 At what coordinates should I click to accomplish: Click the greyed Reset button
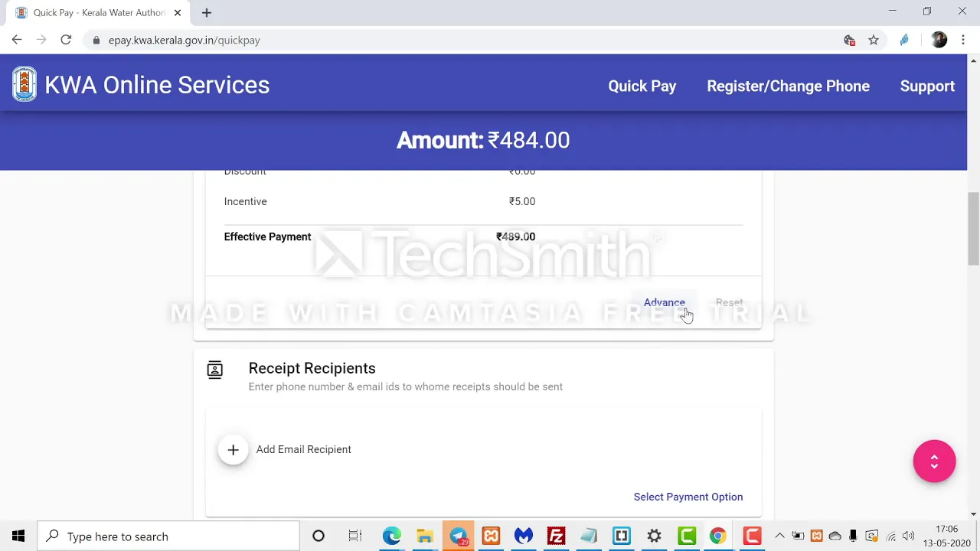click(729, 302)
